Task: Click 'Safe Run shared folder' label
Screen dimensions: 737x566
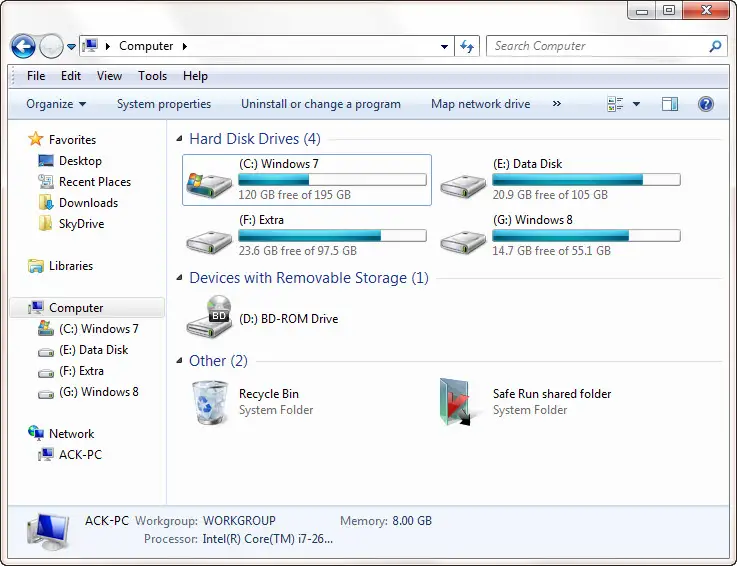Action: (552, 393)
